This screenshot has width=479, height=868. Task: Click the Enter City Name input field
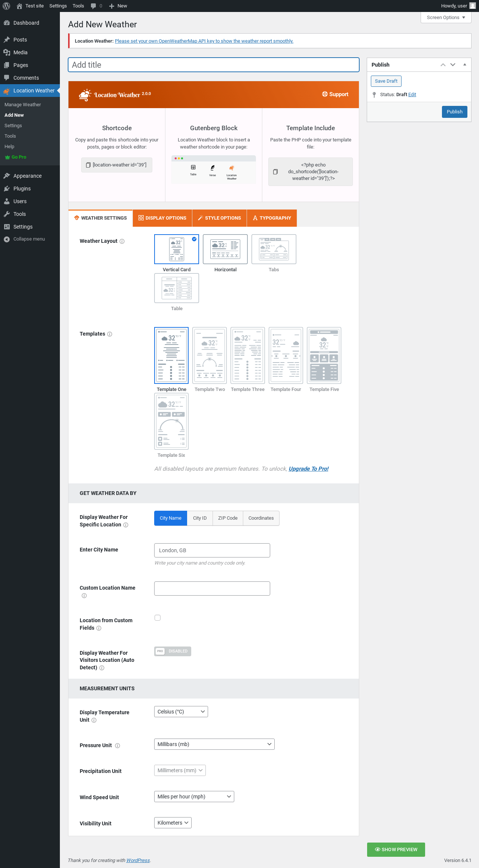click(x=212, y=550)
